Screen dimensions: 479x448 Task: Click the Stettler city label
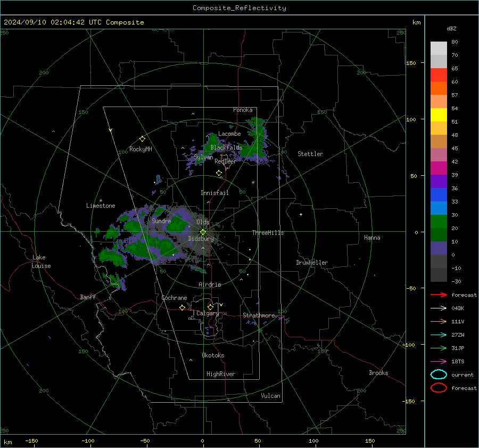[310, 154]
